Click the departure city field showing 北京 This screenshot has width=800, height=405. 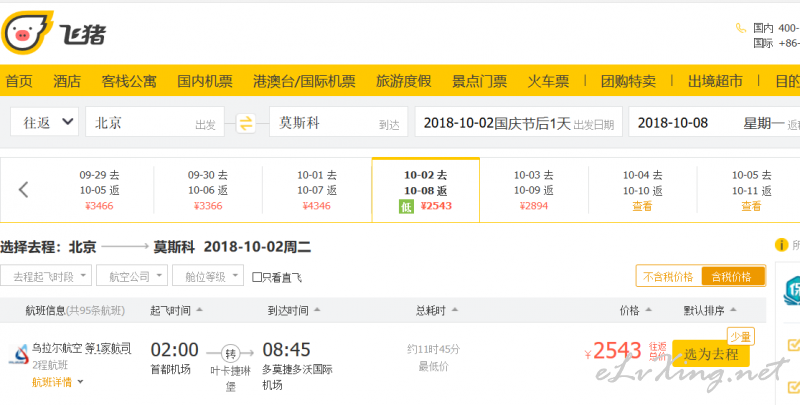pyautogui.click(x=155, y=123)
